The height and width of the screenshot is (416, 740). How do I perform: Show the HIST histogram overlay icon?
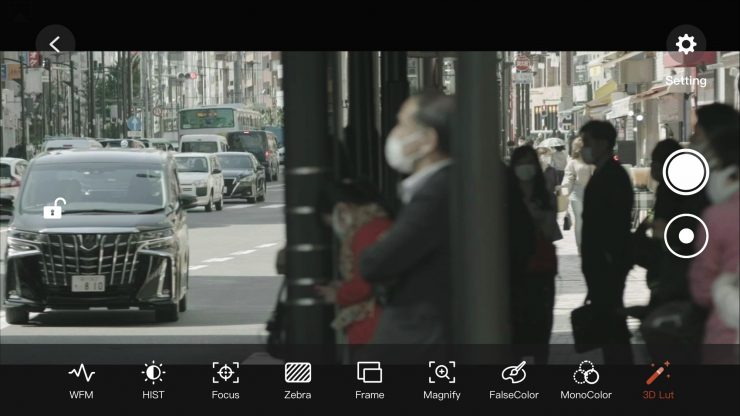153,373
